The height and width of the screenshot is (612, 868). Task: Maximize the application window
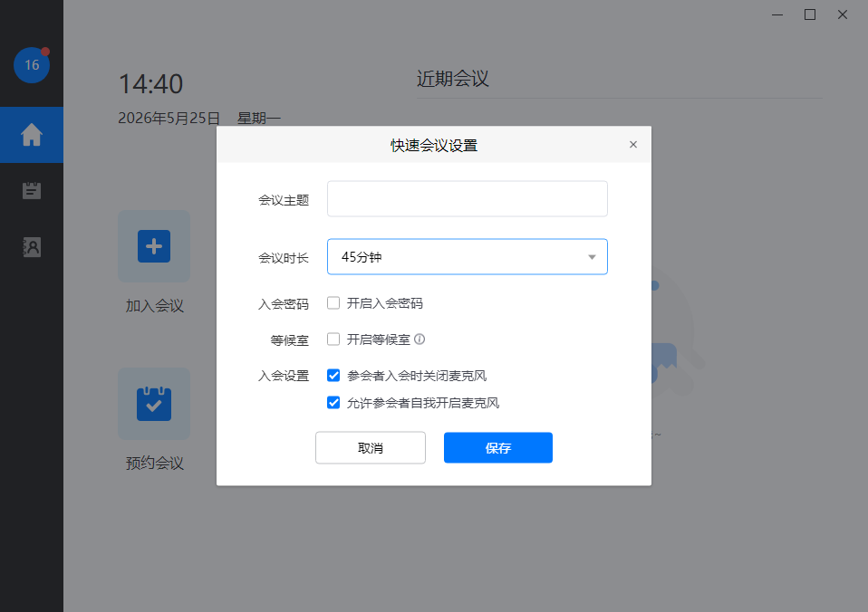[x=810, y=15]
